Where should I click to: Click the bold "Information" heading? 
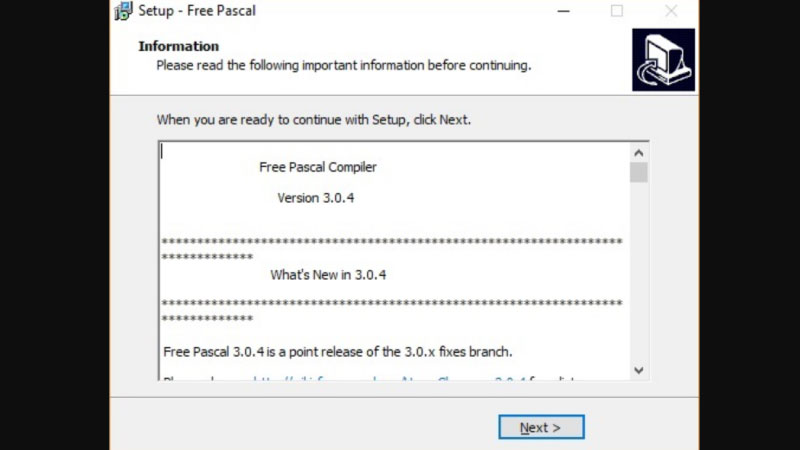(x=178, y=46)
